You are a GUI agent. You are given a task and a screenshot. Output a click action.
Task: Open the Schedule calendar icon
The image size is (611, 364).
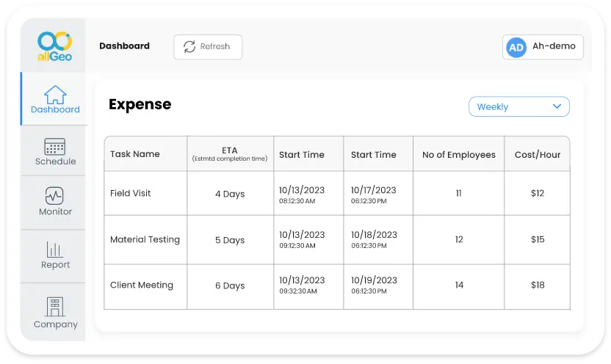(x=55, y=146)
